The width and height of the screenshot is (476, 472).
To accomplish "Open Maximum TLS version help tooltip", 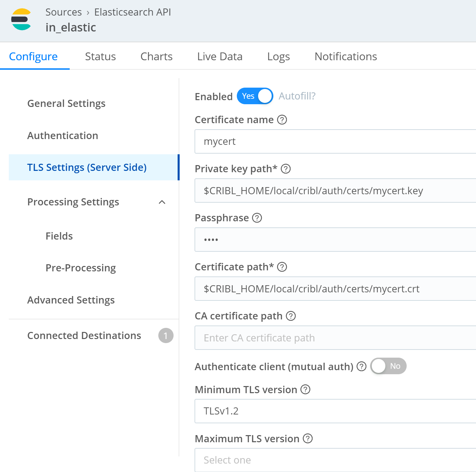I will click(x=308, y=439).
